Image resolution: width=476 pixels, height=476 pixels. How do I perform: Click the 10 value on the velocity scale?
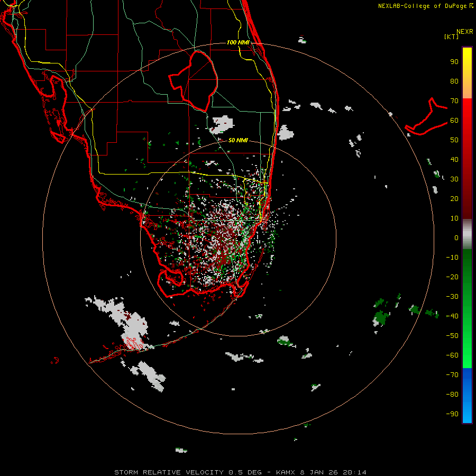coord(454,218)
